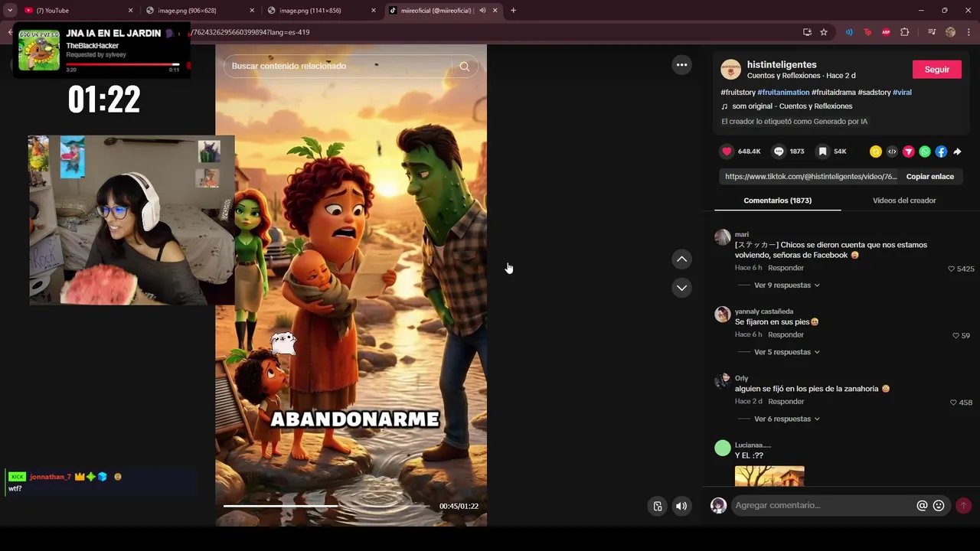Click Copiar enlace button

pos(929,177)
